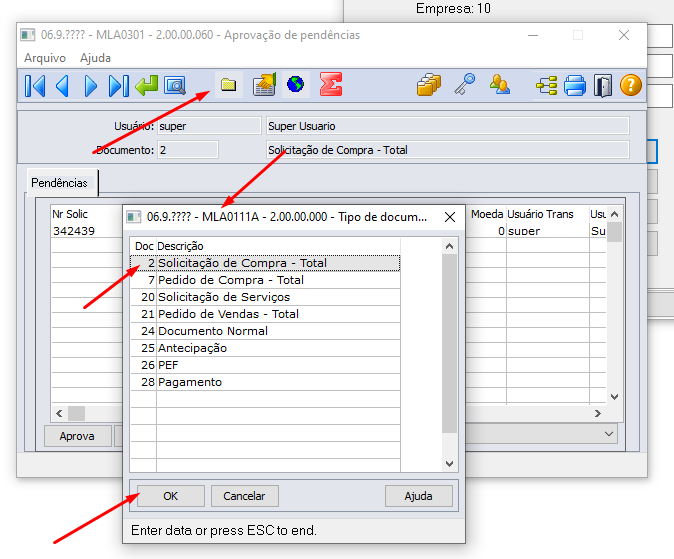Click the Solicitação de Compra description field
This screenshot has height=559, width=674.
tap(447, 150)
